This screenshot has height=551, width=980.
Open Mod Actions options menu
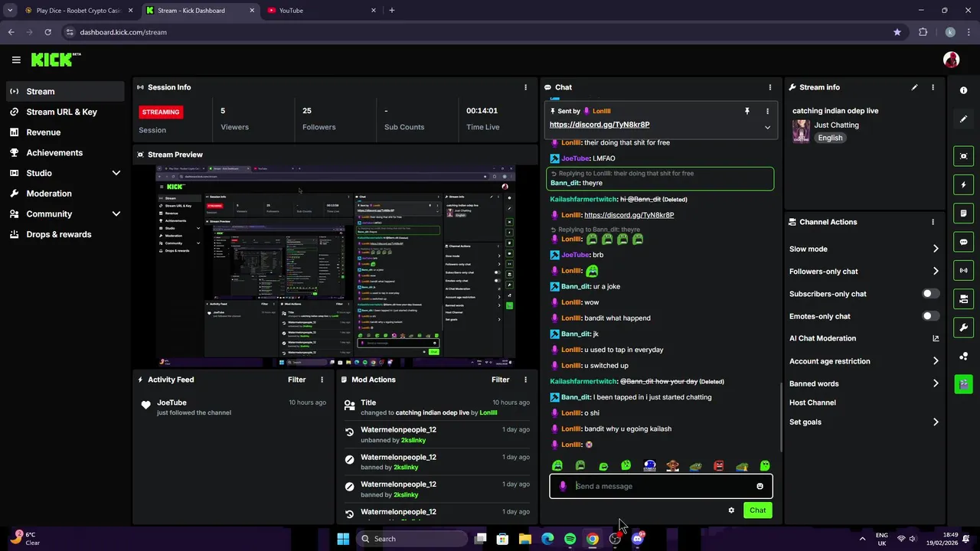tap(525, 380)
